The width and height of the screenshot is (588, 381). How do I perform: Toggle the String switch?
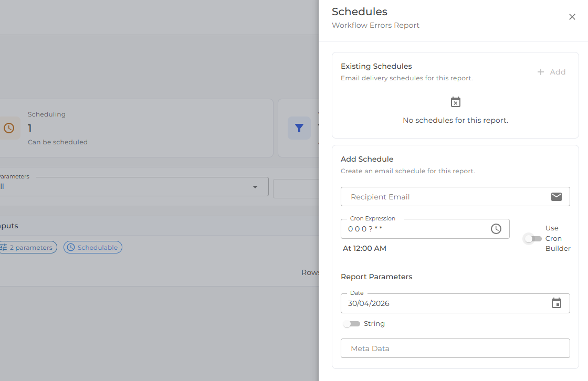pos(352,324)
